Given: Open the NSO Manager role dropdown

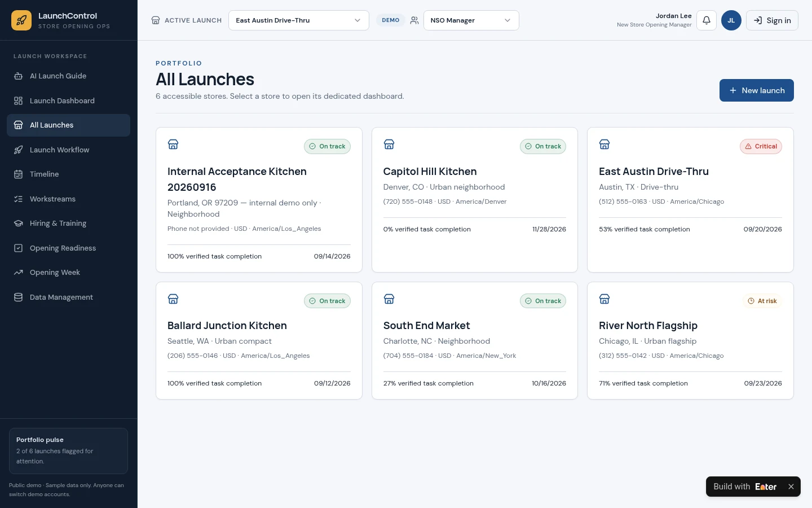Looking at the screenshot, I should point(471,20).
